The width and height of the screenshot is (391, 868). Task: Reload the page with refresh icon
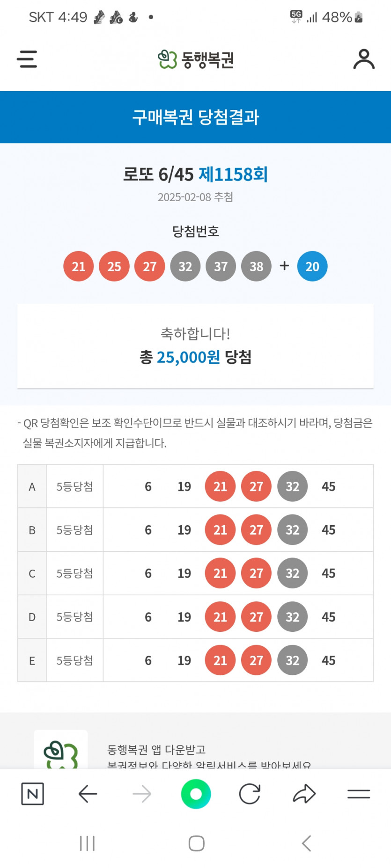250,794
